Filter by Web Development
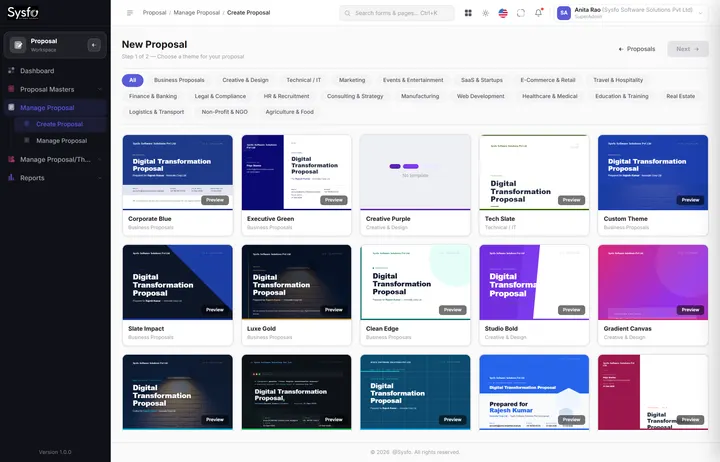Screen dimensions: 720x462 pyautogui.click(x=480, y=96)
